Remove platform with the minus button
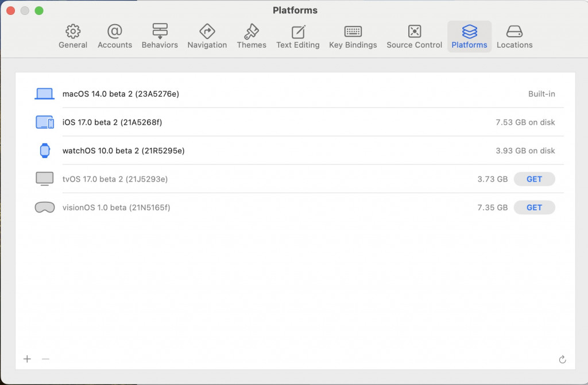The image size is (588, 385). pos(45,359)
